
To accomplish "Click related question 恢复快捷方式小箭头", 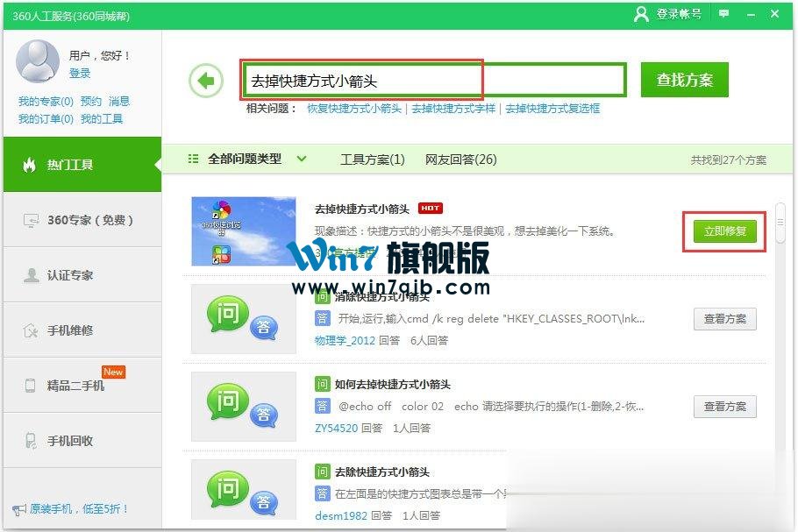I will pyautogui.click(x=354, y=109).
